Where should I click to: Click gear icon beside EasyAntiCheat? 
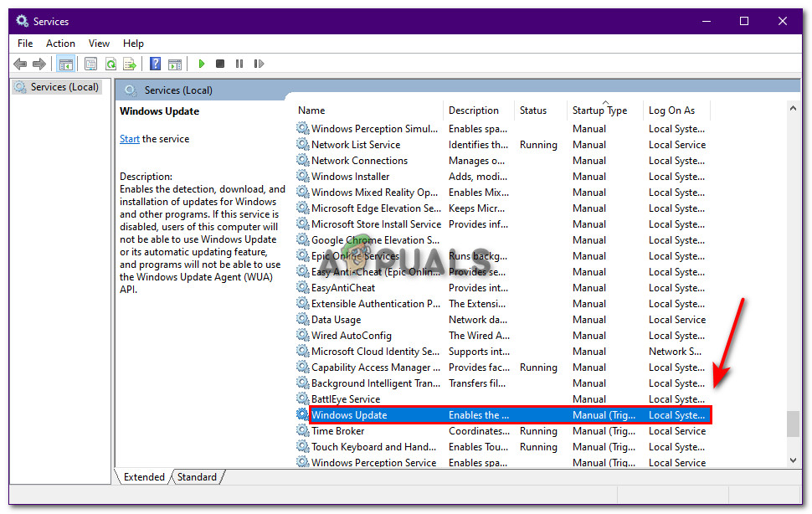(x=302, y=287)
